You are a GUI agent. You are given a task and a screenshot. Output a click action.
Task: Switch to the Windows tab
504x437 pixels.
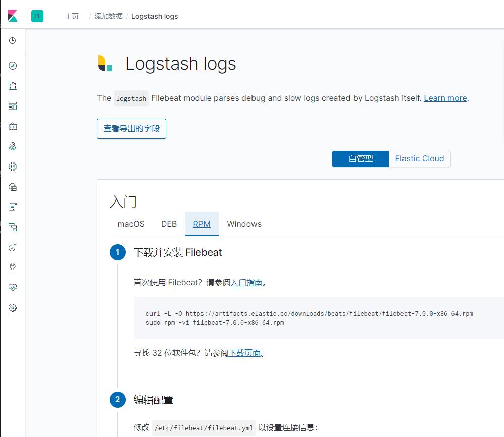point(244,224)
